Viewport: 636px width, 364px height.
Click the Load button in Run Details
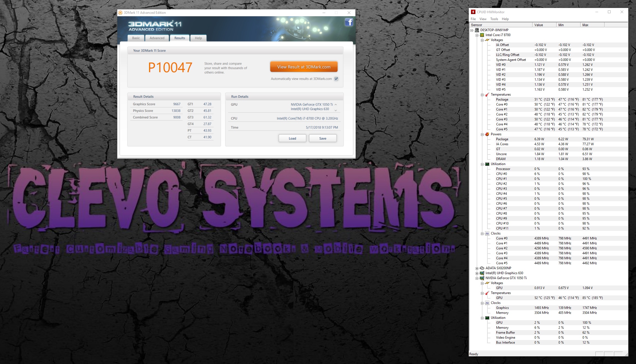(x=292, y=138)
